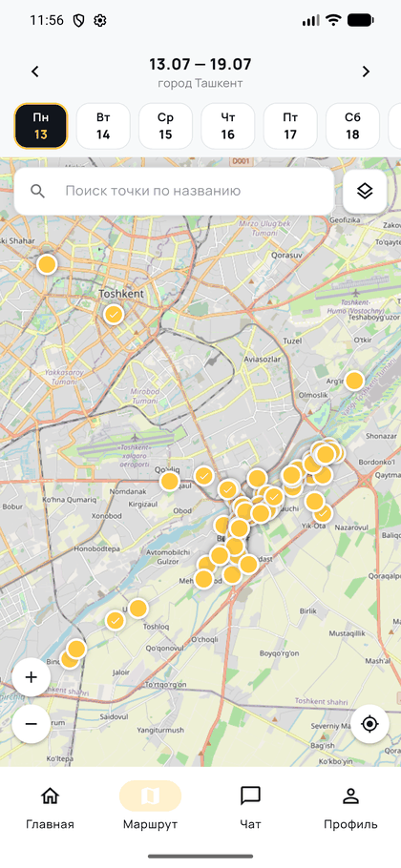Open the Профиль tab

[x=350, y=808]
